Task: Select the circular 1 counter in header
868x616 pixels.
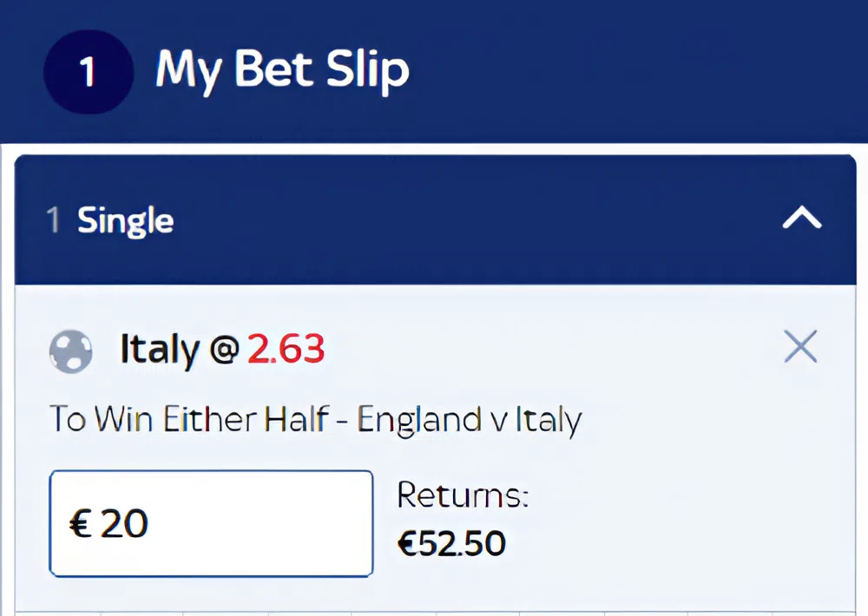Action: pyautogui.click(x=88, y=72)
